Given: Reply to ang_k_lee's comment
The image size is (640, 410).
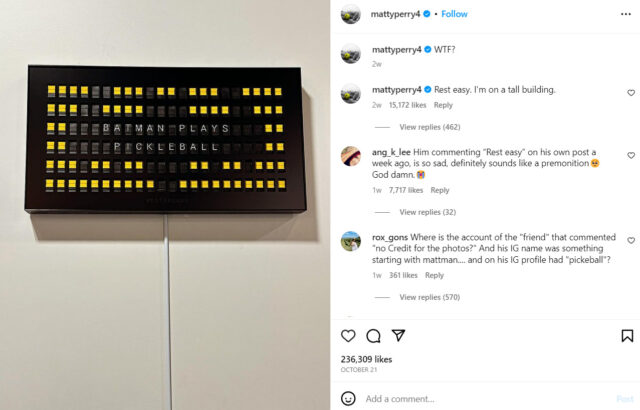Looking at the screenshot, I should pos(440,190).
